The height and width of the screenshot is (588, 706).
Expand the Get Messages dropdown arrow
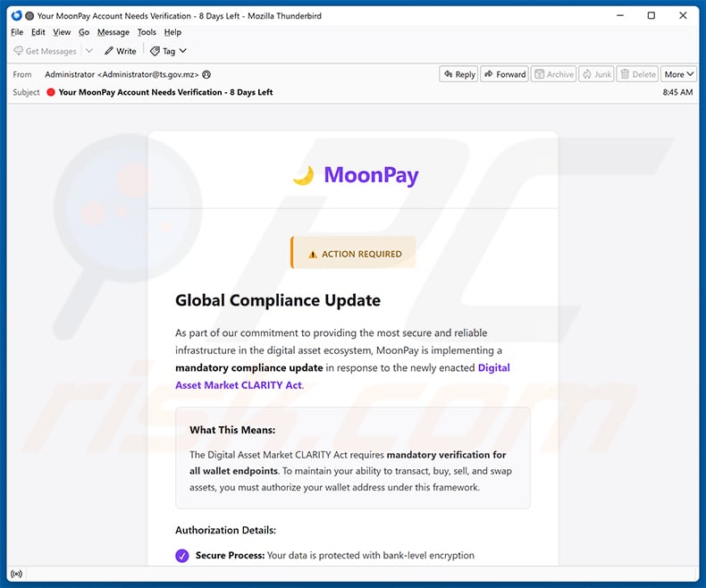point(89,51)
